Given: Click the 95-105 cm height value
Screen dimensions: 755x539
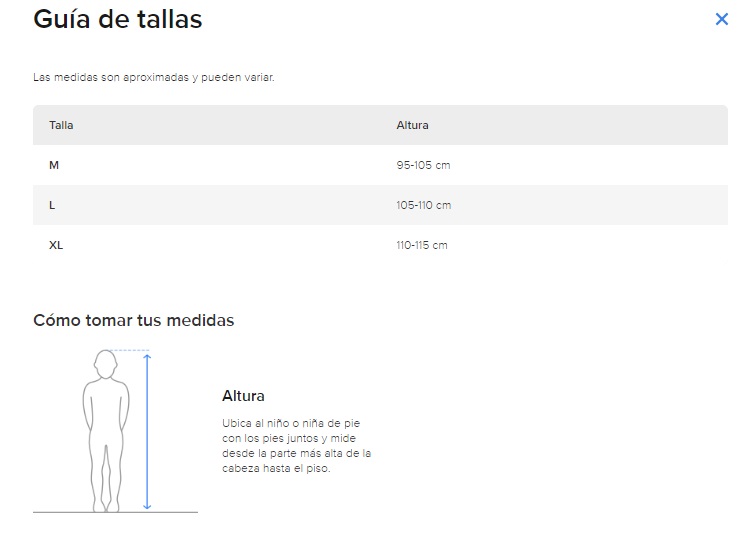Looking at the screenshot, I should (423, 165).
